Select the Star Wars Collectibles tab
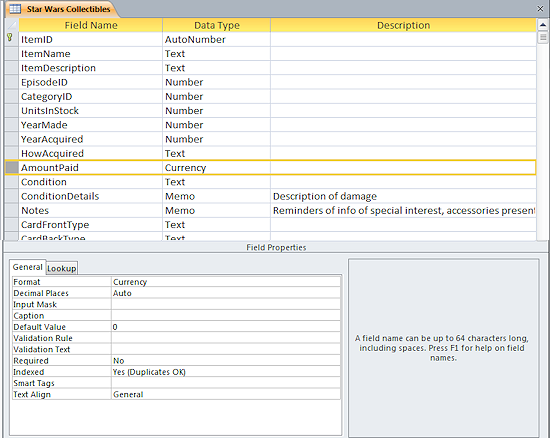The width and height of the screenshot is (550, 438). tap(62, 9)
